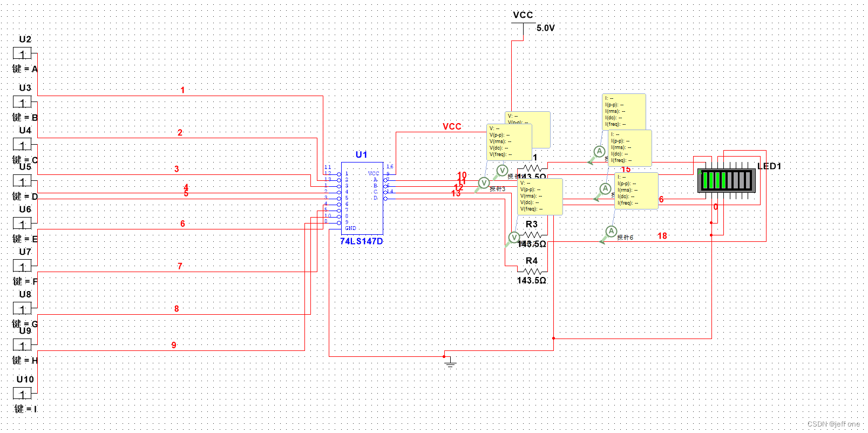
Task: Select the 74LS147D encoder chip body
Action: coord(362,198)
